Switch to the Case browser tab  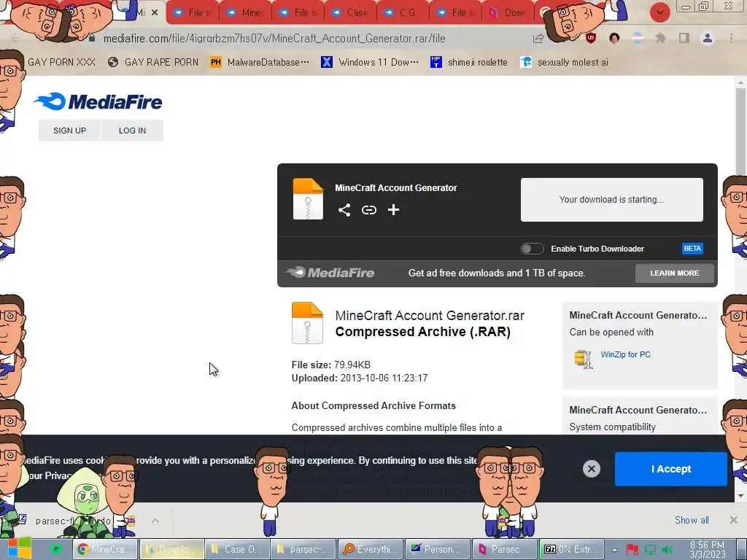coord(351,13)
